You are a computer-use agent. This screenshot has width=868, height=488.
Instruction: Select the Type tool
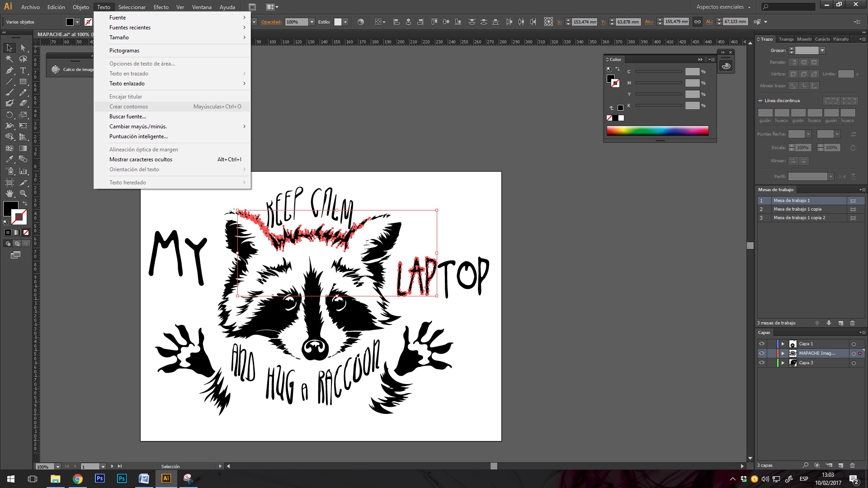point(23,70)
